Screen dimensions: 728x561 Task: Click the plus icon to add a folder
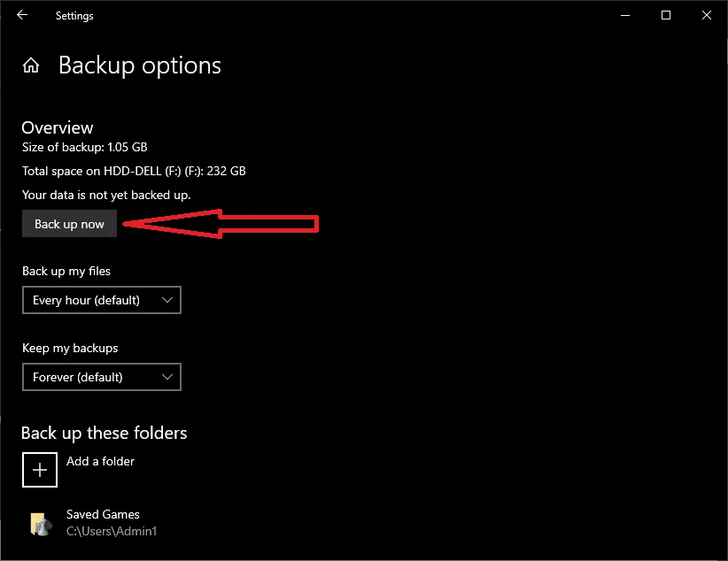tap(40, 470)
